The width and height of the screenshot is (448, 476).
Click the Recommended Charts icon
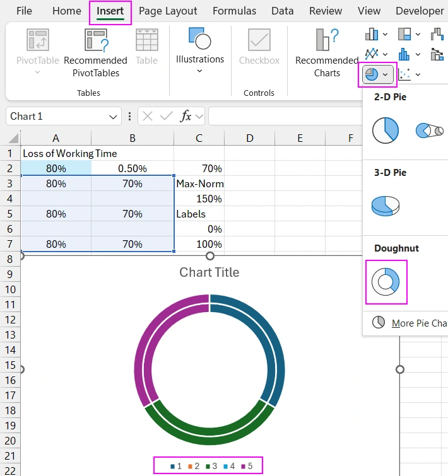327,40
